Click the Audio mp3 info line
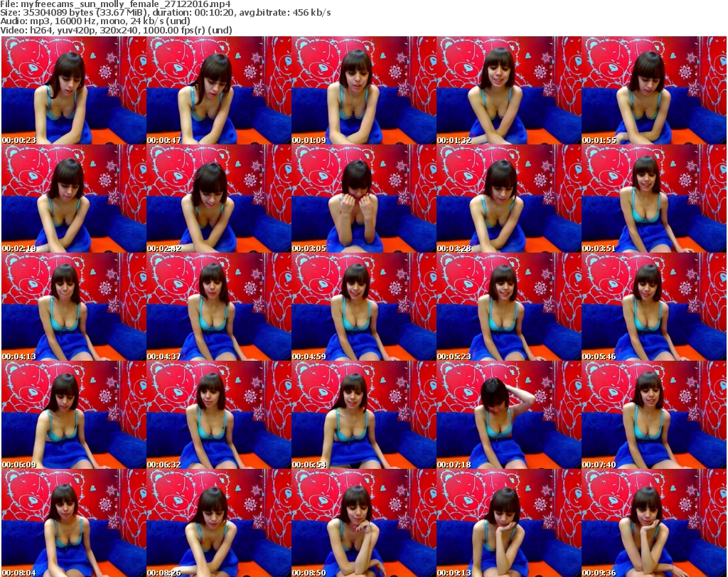Viewport: 728px width, 577px height. click(x=95, y=21)
